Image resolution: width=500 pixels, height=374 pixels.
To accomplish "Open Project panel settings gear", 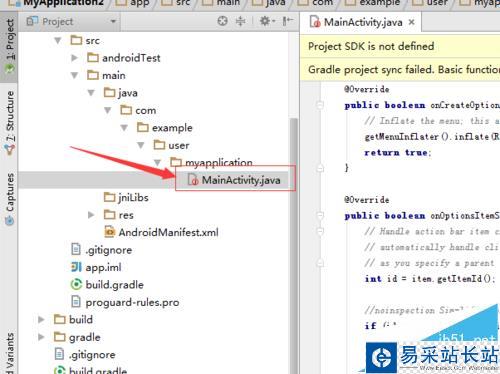I will click(267, 21).
